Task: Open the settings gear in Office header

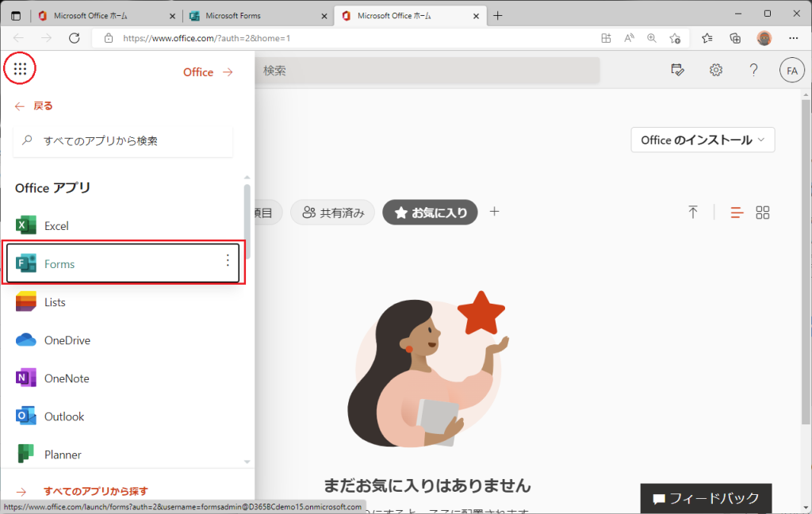Action: pyautogui.click(x=716, y=70)
